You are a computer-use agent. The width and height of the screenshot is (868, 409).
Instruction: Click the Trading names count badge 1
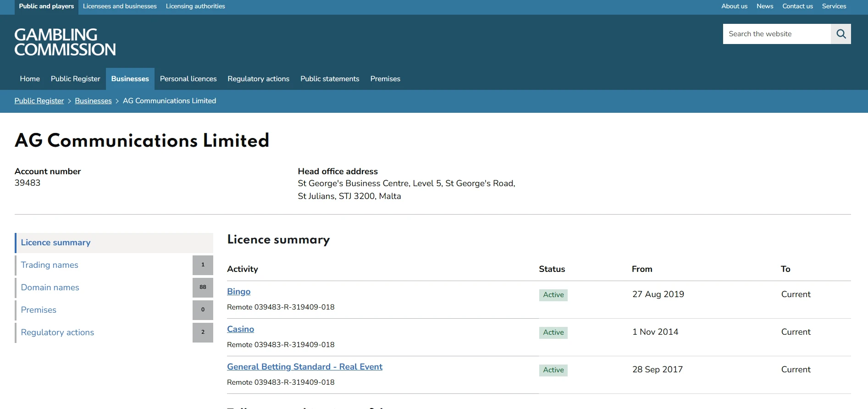203,265
